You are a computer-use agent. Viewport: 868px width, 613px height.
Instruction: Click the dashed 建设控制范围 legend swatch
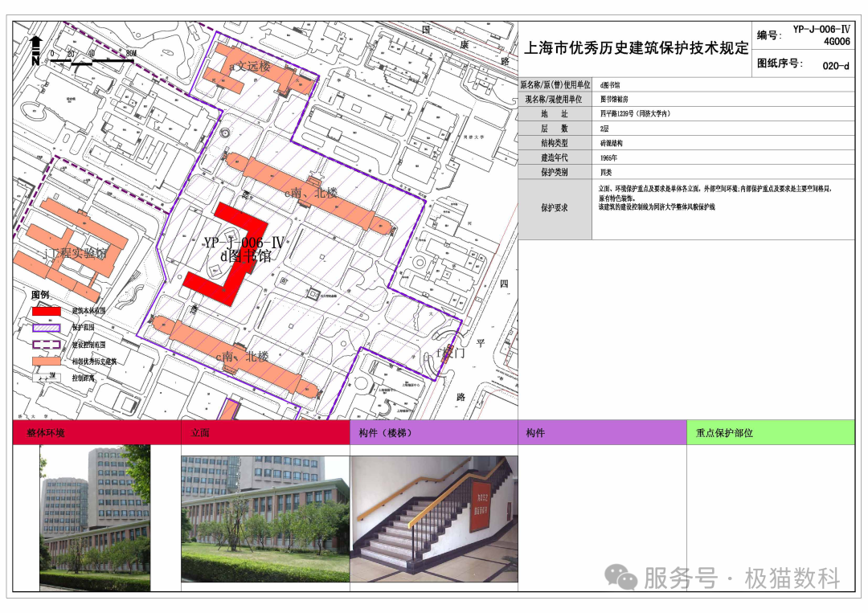(47, 344)
